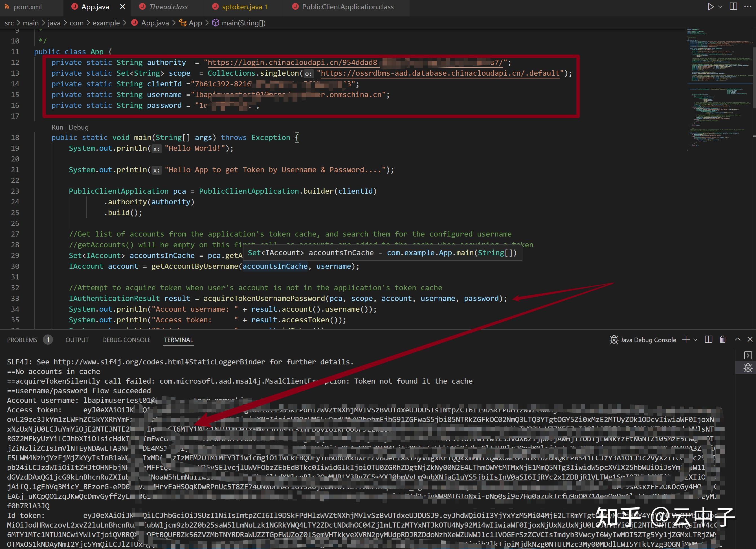
Task: Open run options dropdown next to play
Action: [720, 7]
